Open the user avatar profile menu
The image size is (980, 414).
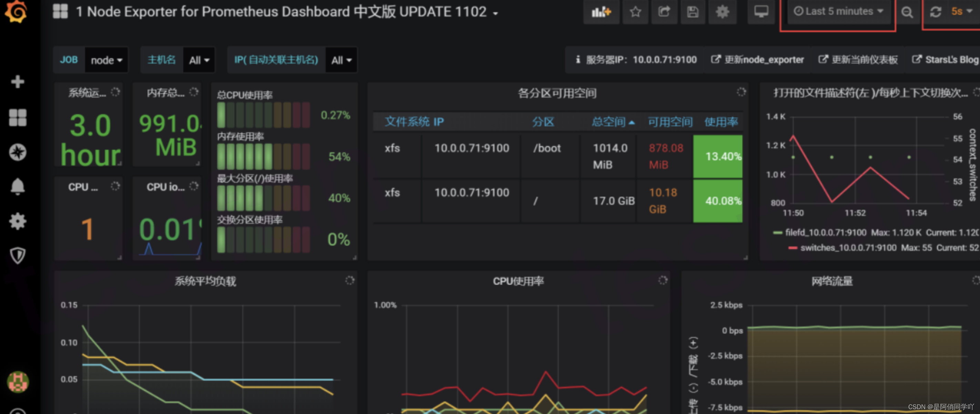click(18, 382)
